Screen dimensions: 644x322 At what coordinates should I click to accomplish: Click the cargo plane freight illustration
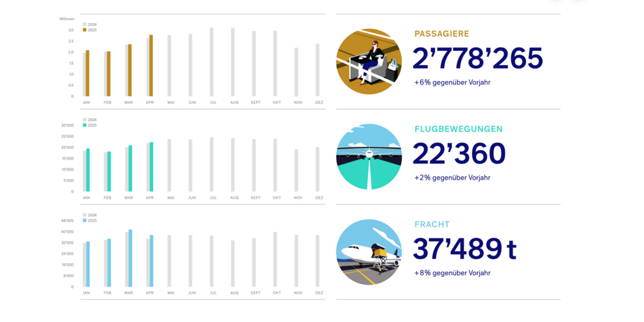click(x=369, y=252)
